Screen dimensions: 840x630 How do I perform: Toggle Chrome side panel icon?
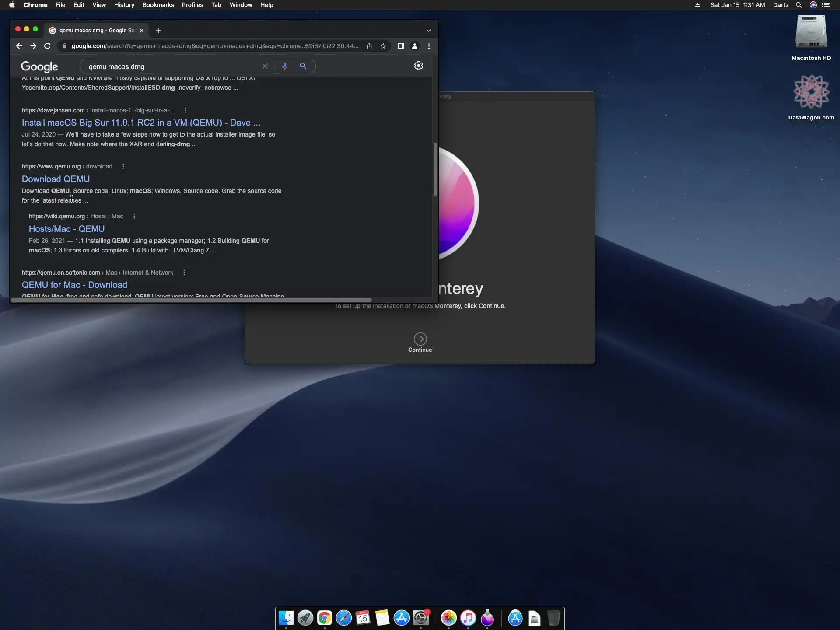400,46
